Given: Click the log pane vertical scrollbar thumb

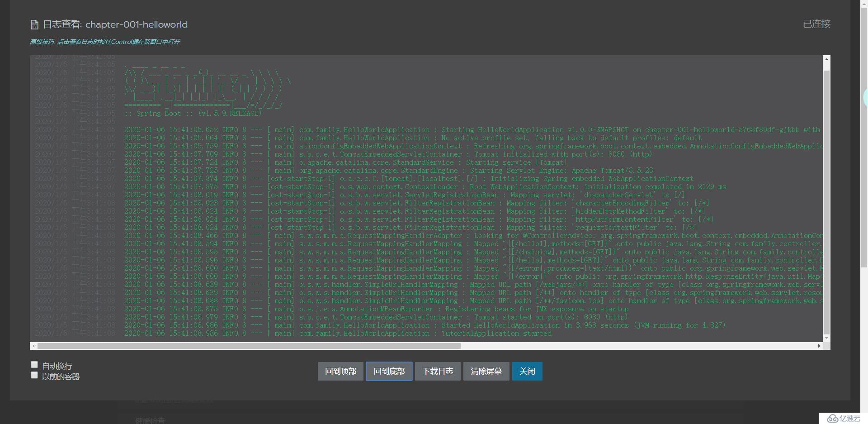Looking at the screenshot, I should coord(826,202).
